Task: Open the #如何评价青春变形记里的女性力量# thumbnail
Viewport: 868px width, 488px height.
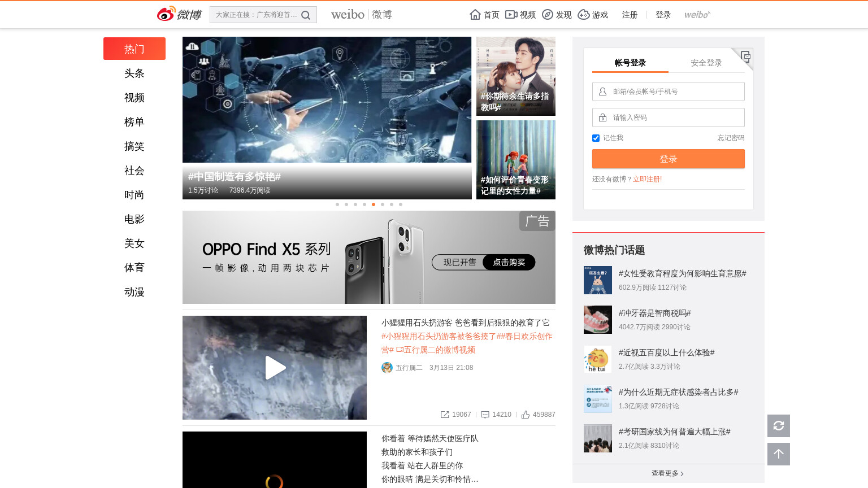Action: [x=516, y=160]
